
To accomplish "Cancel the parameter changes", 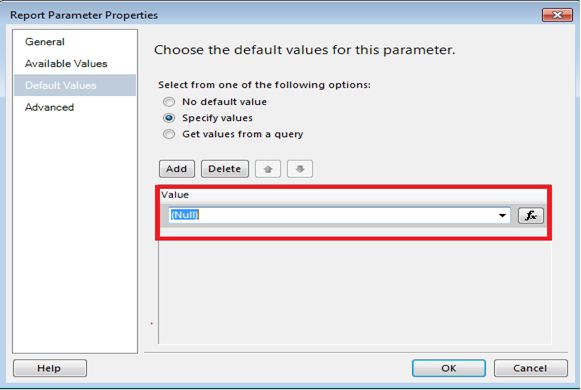I will pos(530,368).
